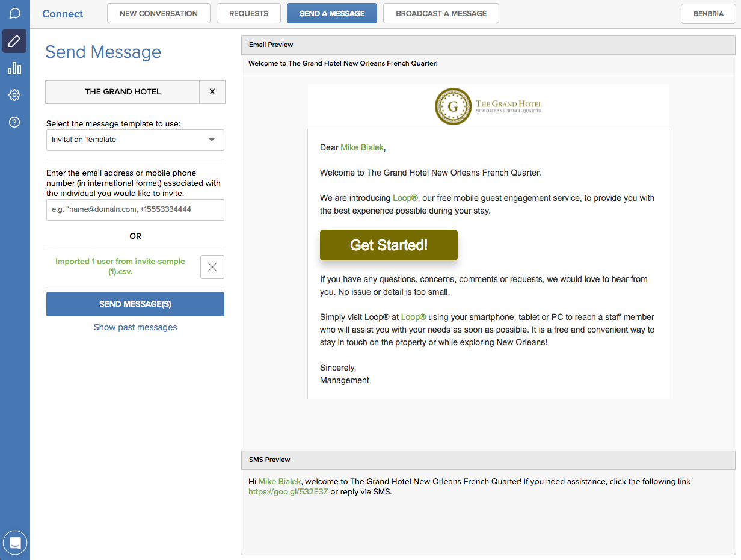741x560 pixels.
Task: Click the 'Select the message template to use' label
Action: pyautogui.click(x=113, y=124)
